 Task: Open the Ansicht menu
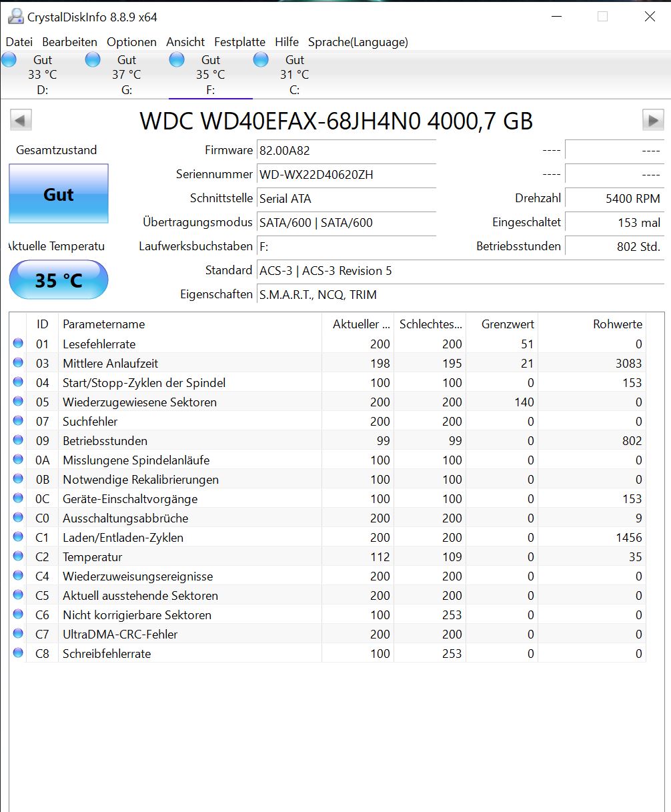coord(185,42)
